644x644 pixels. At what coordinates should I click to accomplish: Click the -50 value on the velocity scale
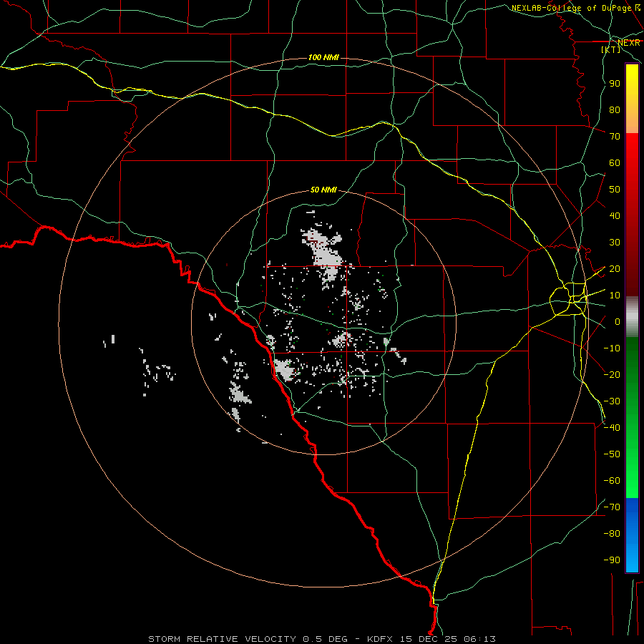coord(612,454)
